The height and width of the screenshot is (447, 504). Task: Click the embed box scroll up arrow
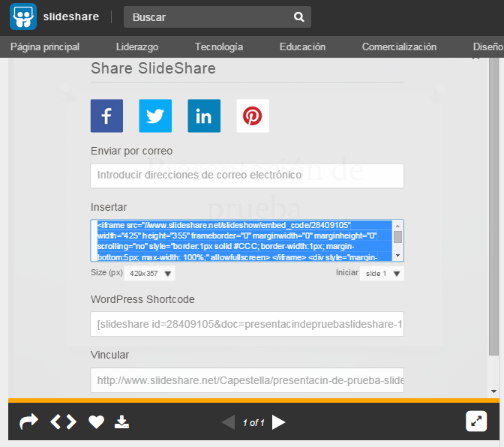point(397,226)
